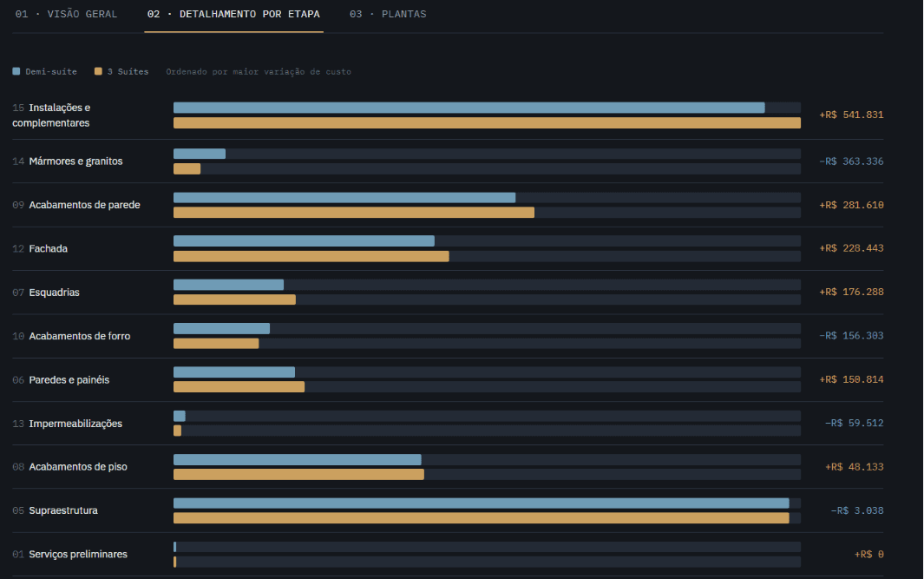Click the +R$ 228.443 variation value
The width and height of the screenshot is (924, 579).
pos(851,248)
